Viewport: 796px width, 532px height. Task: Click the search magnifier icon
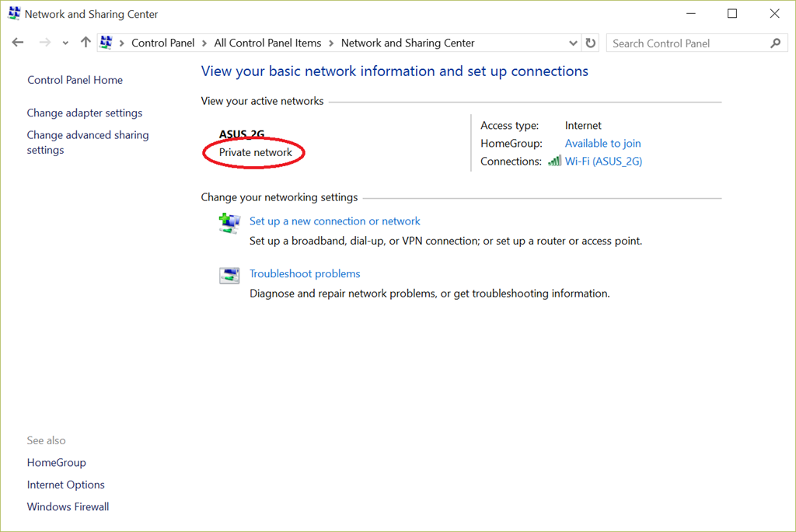pyautogui.click(x=775, y=43)
